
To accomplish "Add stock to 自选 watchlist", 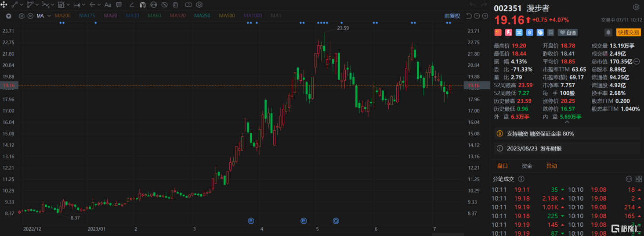I will click(568, 32).
